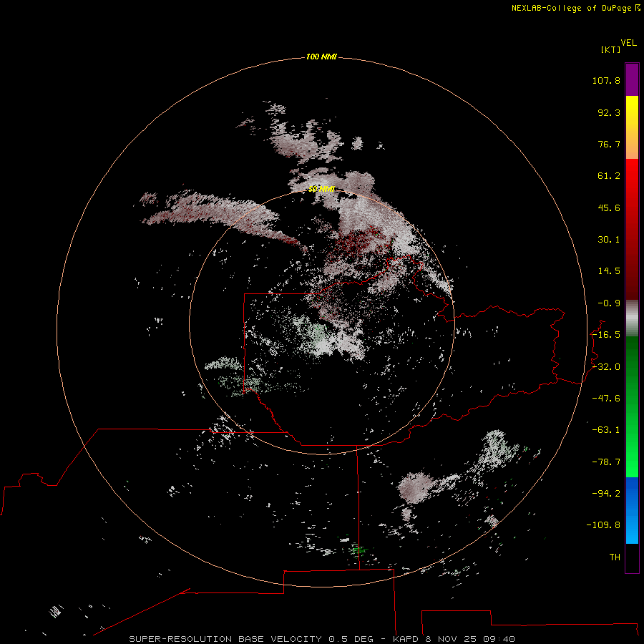Click the -78.7 velocity scale value
Viewport: 644px width, 644px height.
[606, 462]
